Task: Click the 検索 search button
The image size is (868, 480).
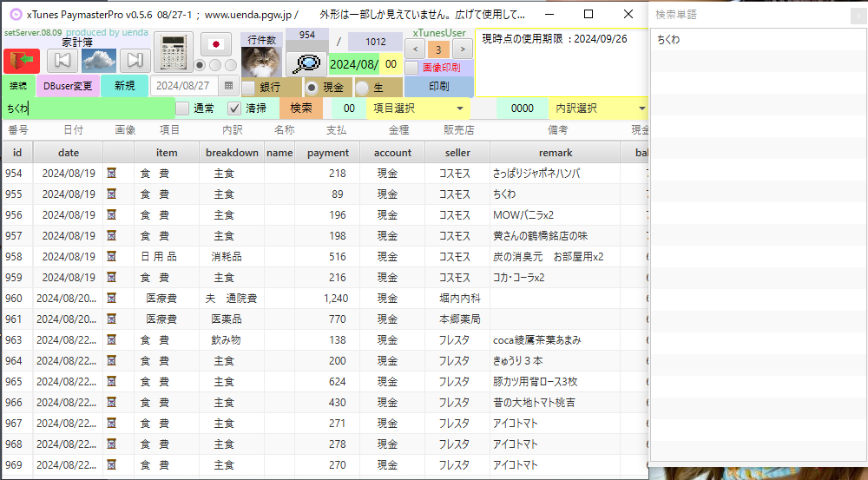Action: pos(300,108)
